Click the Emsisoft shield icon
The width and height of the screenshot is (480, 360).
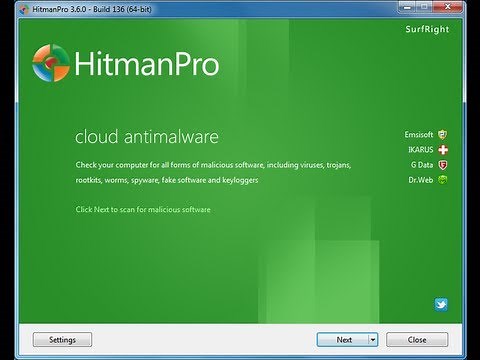[x=443, y=135]
